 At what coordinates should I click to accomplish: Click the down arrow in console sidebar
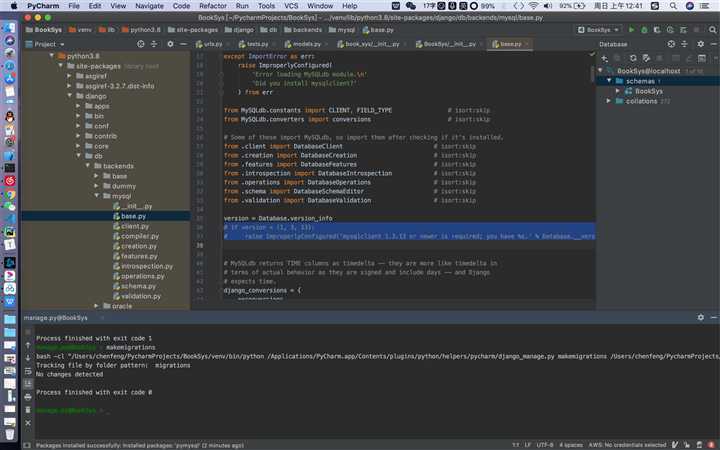28,358
